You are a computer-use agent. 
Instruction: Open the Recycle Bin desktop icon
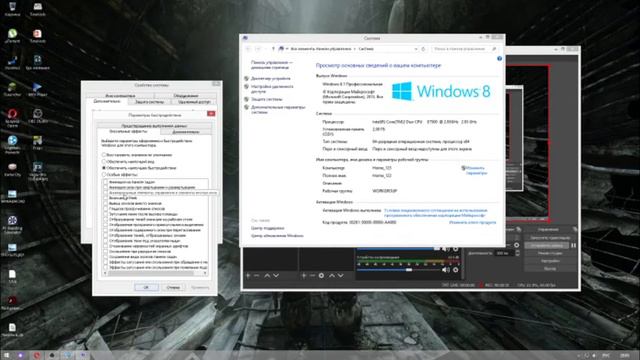click(12, 8)
